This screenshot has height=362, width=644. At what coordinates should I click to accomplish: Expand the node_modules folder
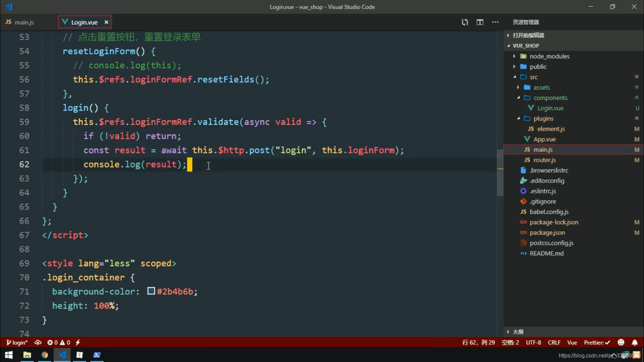574,56
